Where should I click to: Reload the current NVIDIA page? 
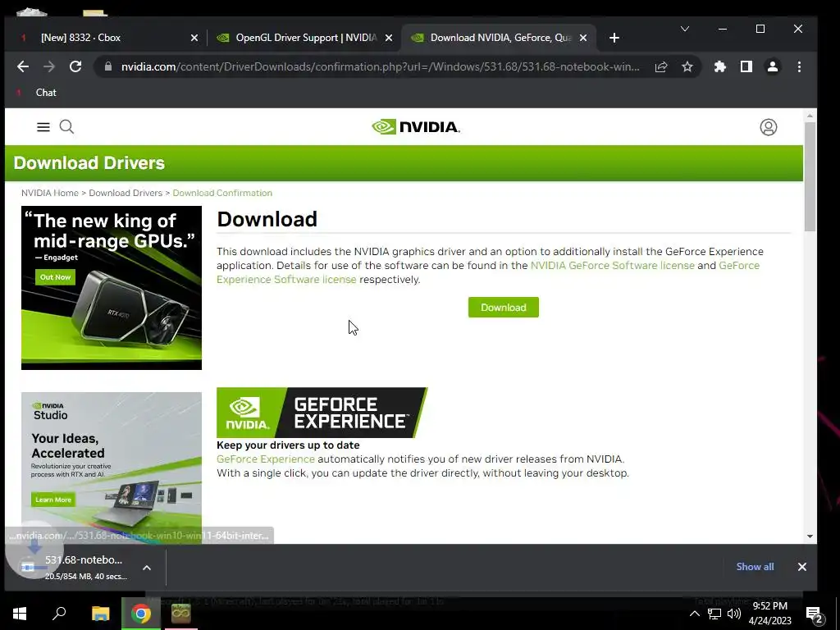coord(75,66)
